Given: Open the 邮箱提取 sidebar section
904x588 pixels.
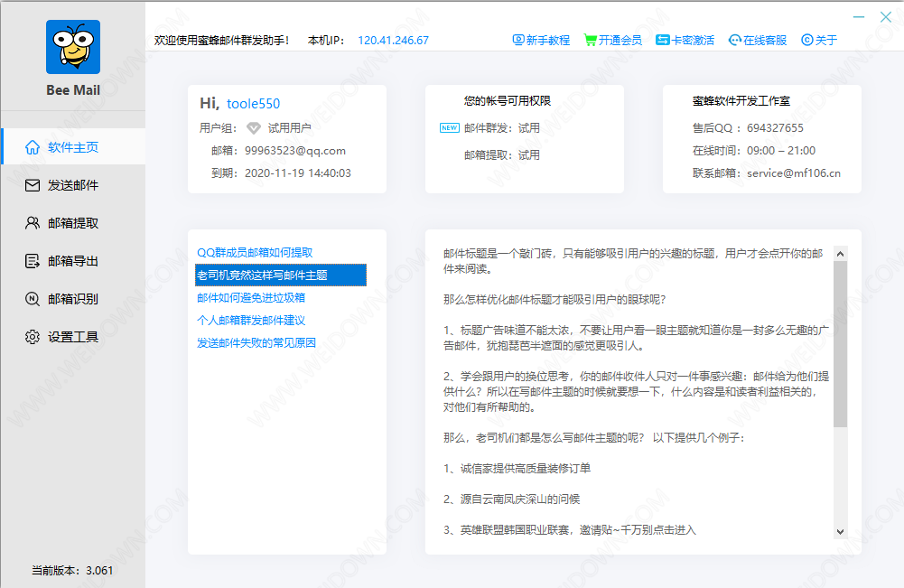Looking at the screenshot, I should coord(72,223).
